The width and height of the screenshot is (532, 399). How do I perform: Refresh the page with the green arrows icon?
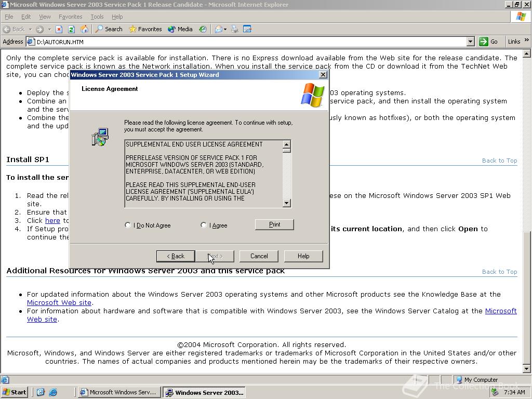71,29
